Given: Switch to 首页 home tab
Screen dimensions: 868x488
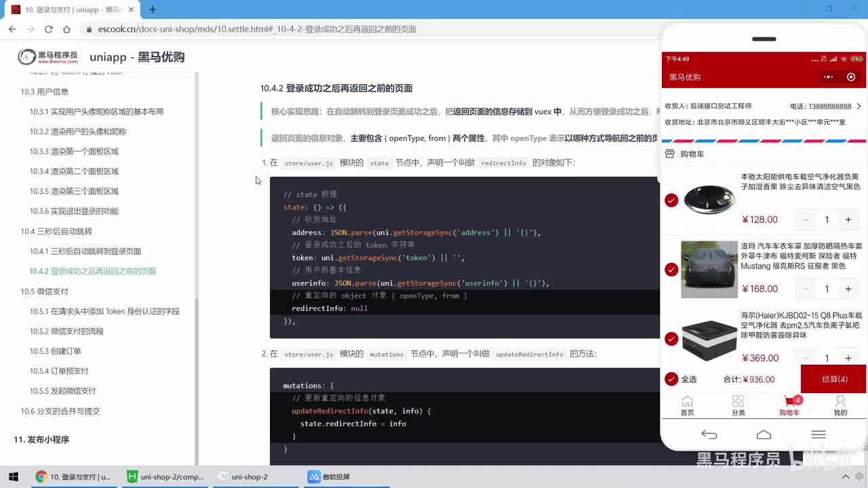Looking at the screenshot, I should [687, 405].
